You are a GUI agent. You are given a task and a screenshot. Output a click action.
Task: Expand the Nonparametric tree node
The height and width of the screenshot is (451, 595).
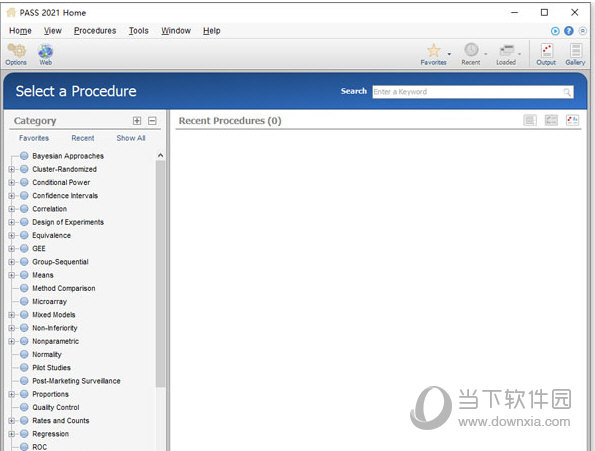pyautogui.click(x=11, y=341)
